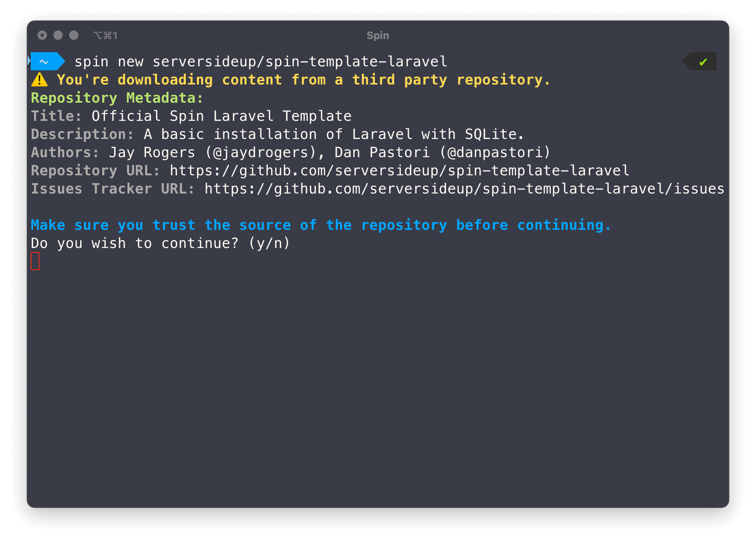
Task: Click the red close traffic light
Action: [42, 35]
